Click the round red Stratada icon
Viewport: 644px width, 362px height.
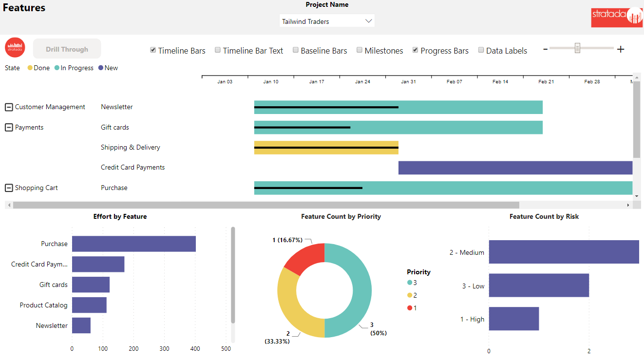tap(15, 48)
